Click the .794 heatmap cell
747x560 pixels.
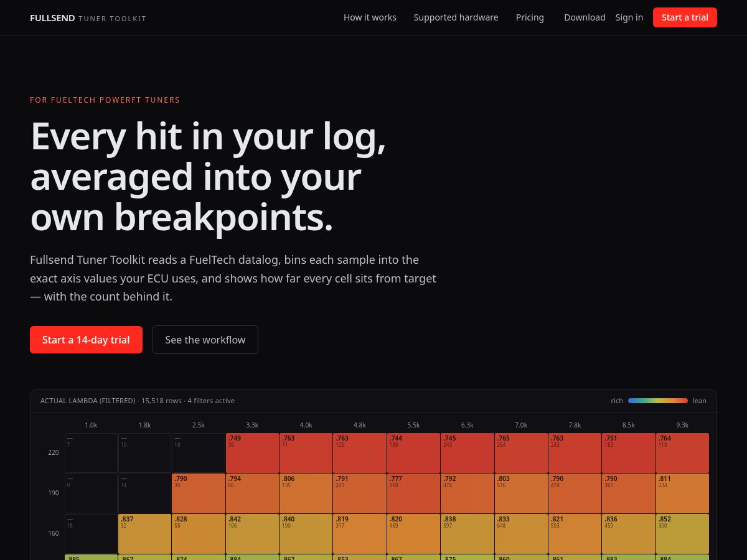click(252, 493)
